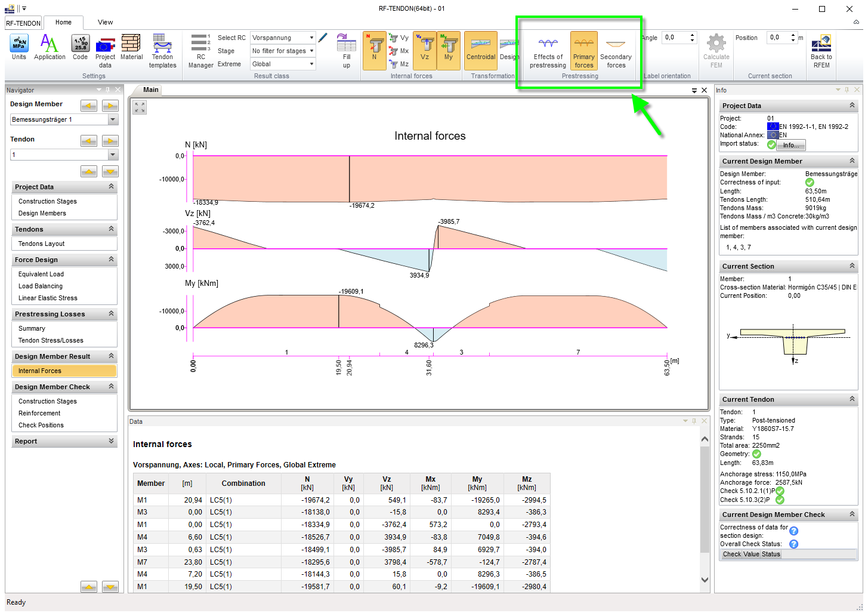Click the edit pencil beside Select RC
The width and height of the screenshot is (868, 616).
click(323, 38)
